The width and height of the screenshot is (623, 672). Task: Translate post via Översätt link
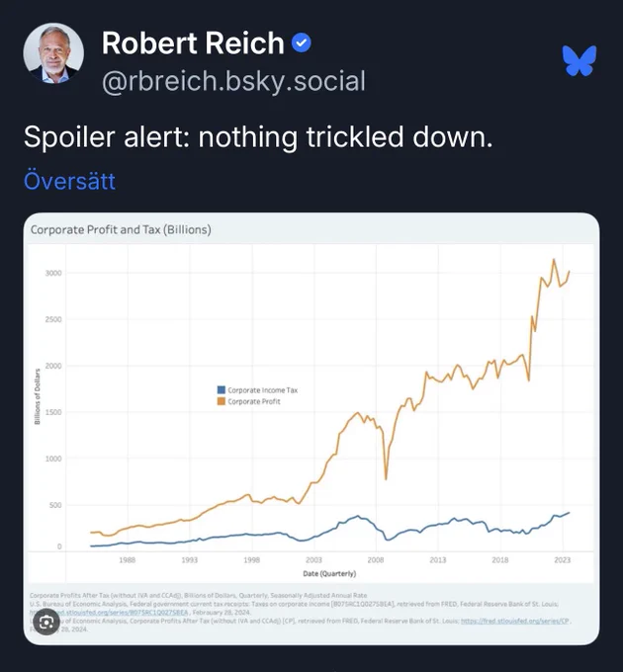coord(69,181)
